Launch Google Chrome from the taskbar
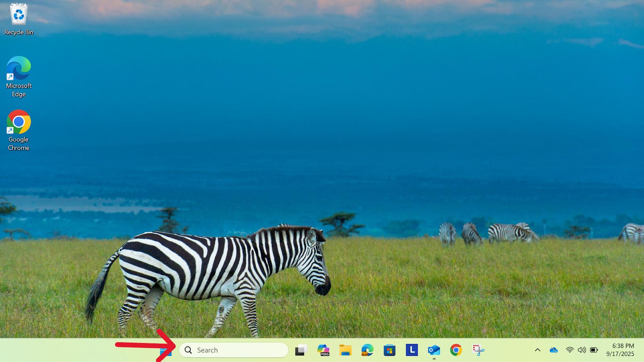Screen dimensions: 644x362 tap(456, 350)
